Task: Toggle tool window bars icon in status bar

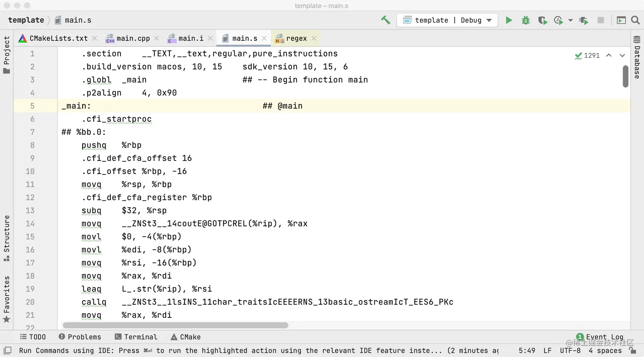Action: [7, 351]
